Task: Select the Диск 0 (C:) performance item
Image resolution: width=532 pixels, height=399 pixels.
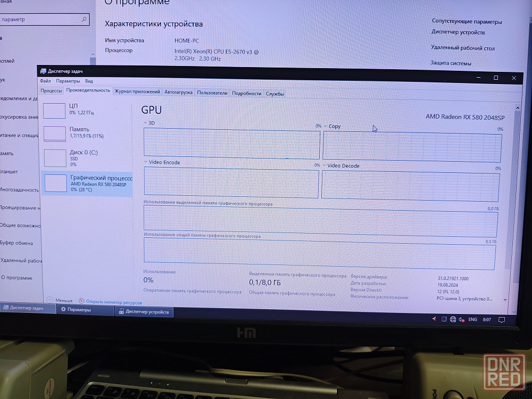Action: click(x=87, y=158)
